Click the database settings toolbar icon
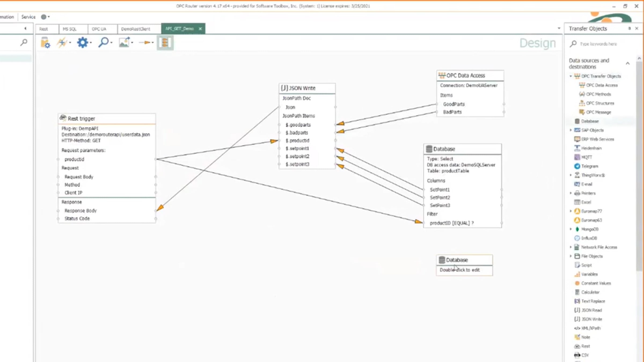644x362 pixels. (x=45, y=43)
